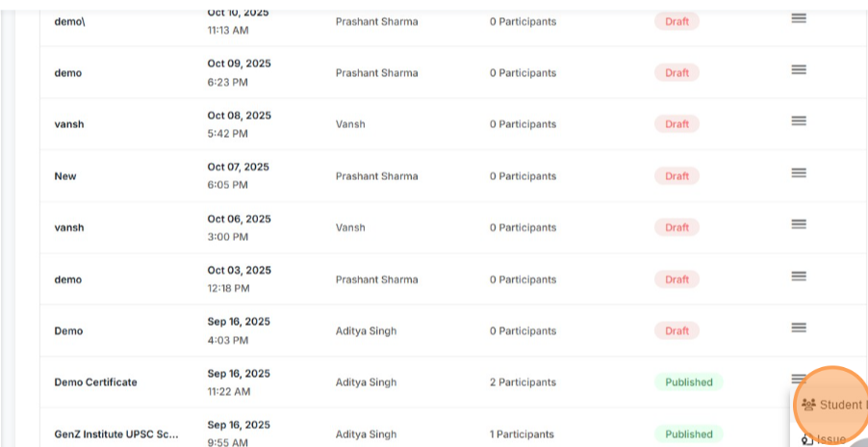Image resolution: width=868 pixels, height=447 pixels.
Task: Click Published status of GenZ Institute row
Action: pos(689,434)
